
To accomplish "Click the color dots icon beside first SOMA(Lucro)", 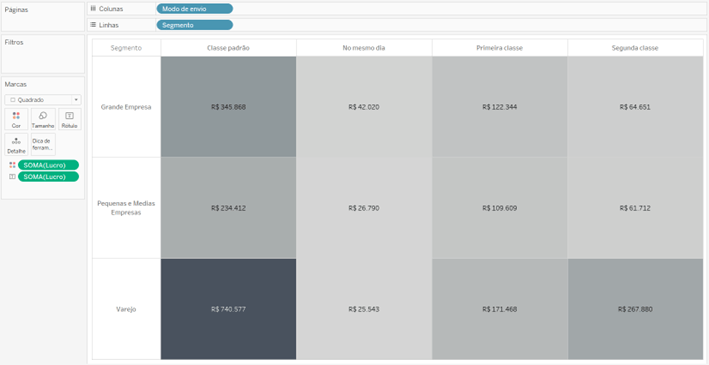I will click(x=12, y=165).
